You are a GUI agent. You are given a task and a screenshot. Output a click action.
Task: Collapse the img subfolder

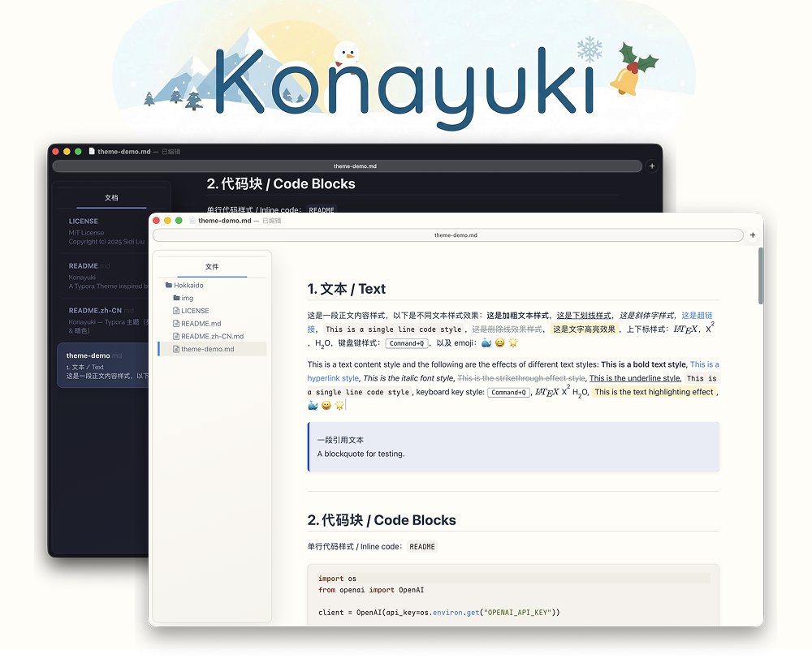click(188, 298)
